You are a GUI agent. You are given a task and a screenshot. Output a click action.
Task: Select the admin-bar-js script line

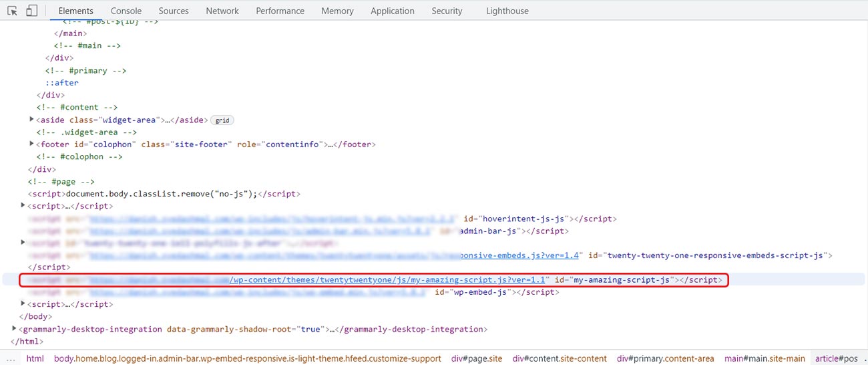click(298, 231)
